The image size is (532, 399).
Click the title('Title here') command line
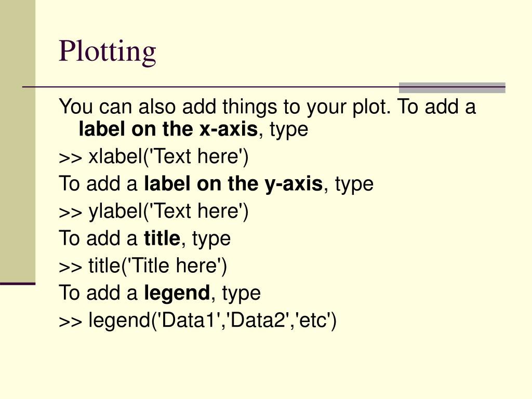143,265
